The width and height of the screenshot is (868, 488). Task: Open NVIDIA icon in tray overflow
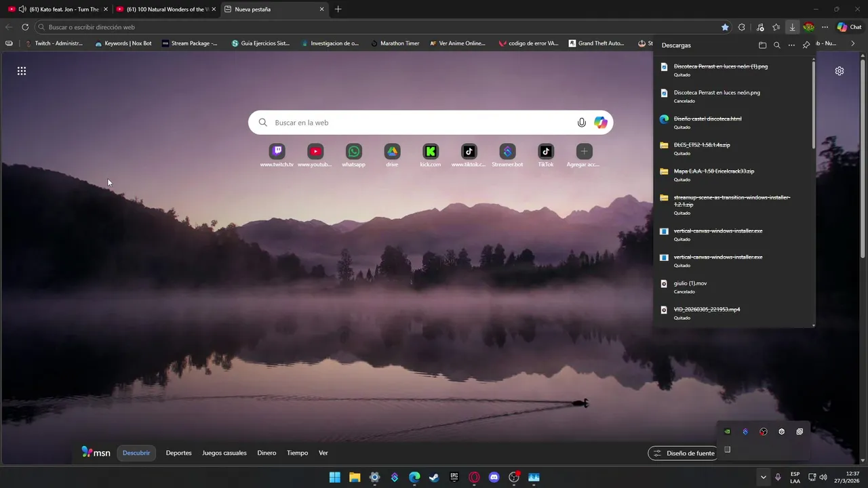click(x=727, y=432)
